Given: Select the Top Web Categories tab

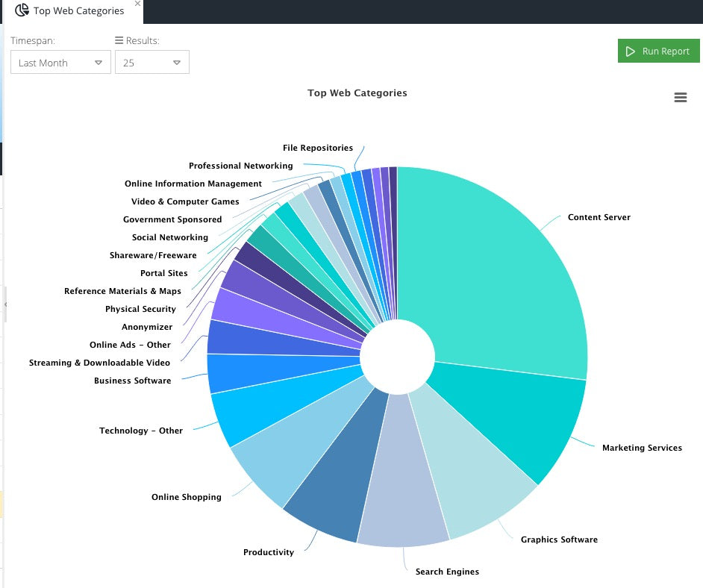Looking at the screenshot, I should (78, 11).
